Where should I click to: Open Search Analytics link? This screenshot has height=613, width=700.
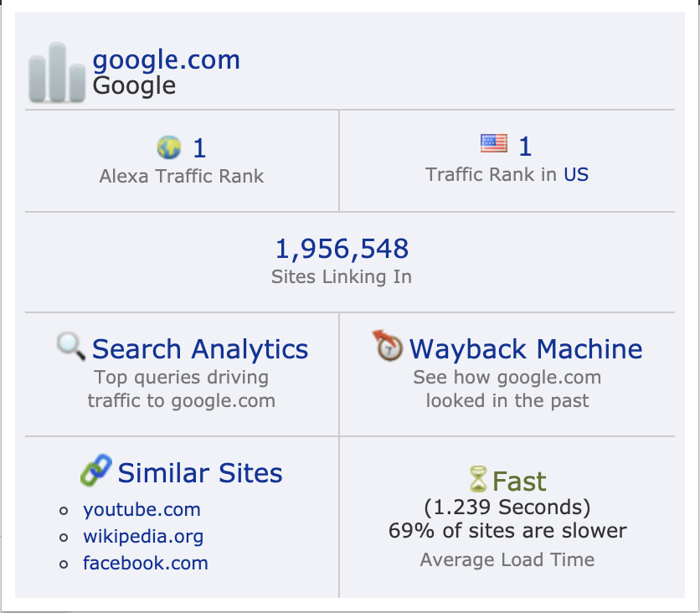[x=200, y=348]
